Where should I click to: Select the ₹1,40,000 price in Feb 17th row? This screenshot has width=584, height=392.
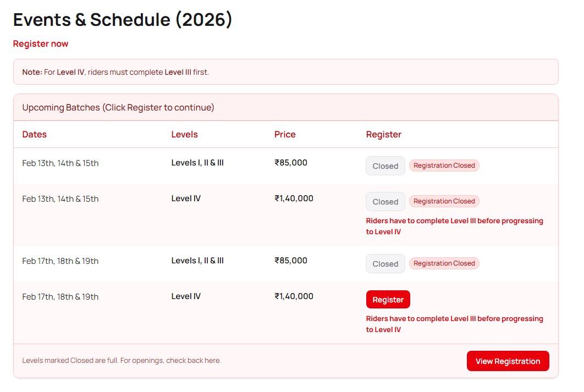coord(294,296)
